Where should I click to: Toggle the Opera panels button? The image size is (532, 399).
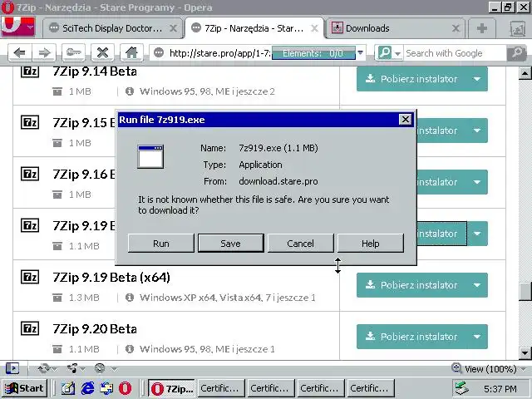click(12, 368)
